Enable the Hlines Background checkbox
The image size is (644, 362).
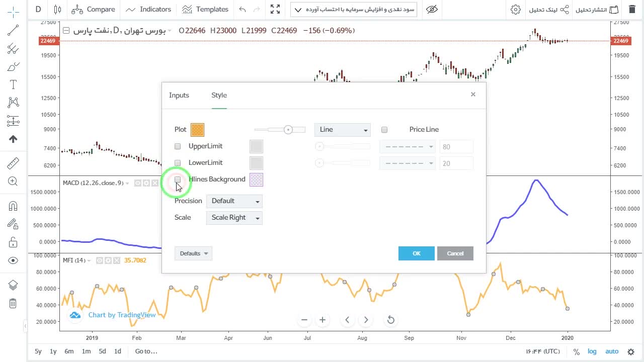coord(178,179)
